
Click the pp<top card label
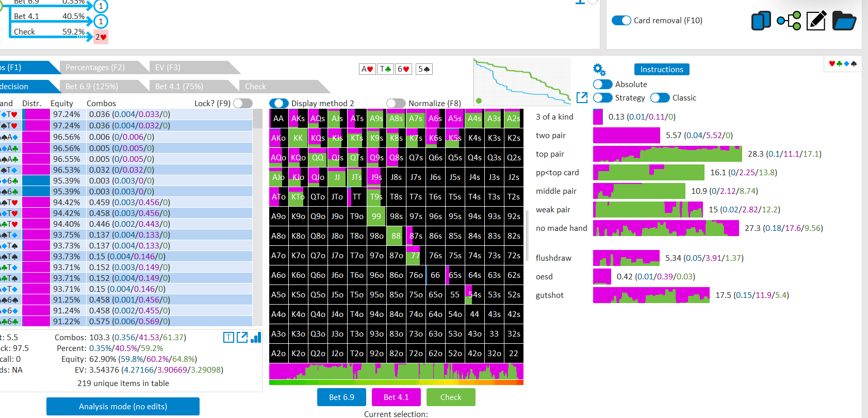tap(557, 173)
